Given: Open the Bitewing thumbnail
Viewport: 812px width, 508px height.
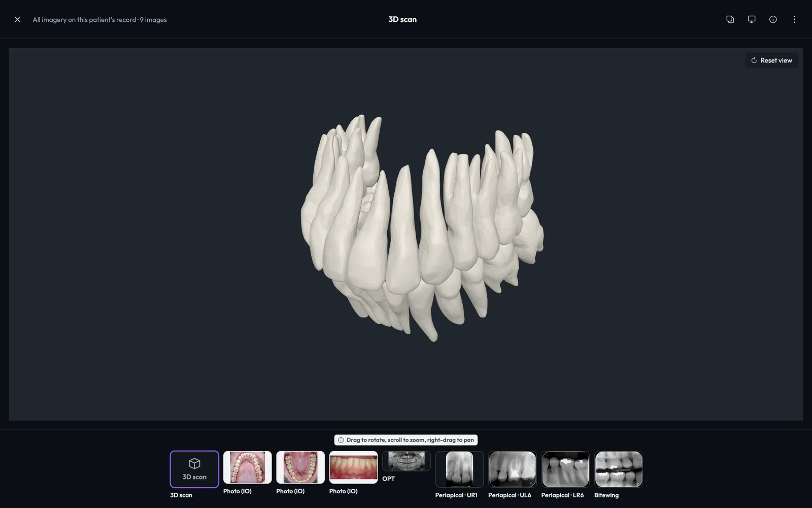Looking at the screenshot, I should [619, 469].
